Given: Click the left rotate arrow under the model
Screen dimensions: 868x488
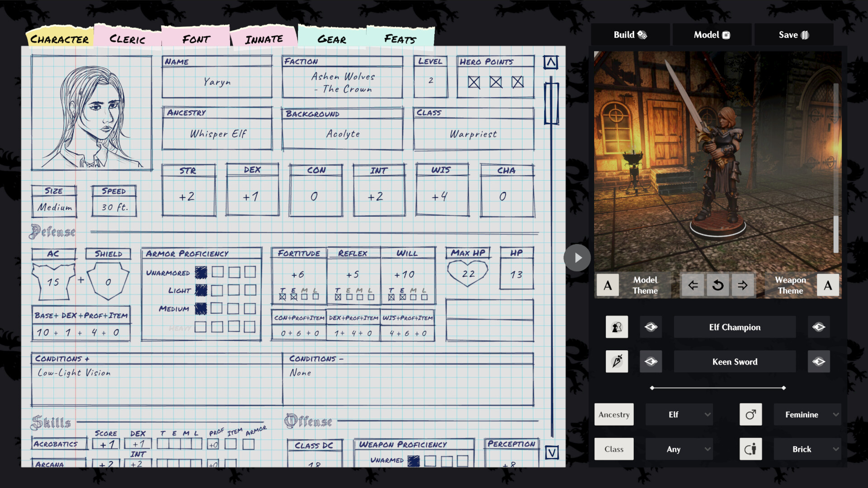Looking at the screenshot, I should tap(692, 285).
